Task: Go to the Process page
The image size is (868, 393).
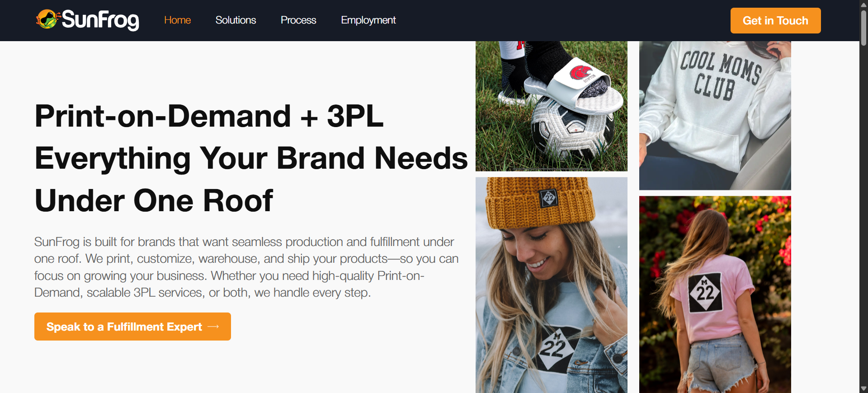Action: coord(298,20)
